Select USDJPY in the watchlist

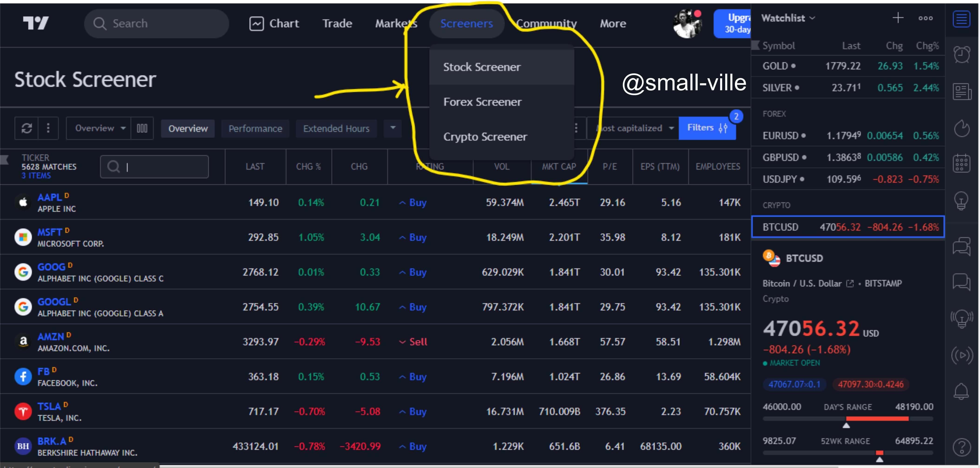[x=848, y=179]
